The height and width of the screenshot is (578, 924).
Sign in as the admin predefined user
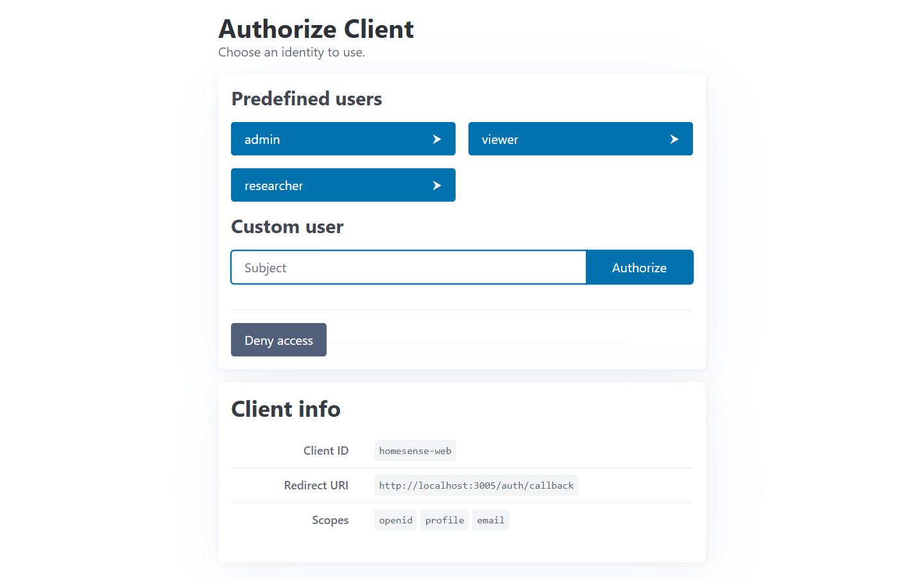click(343, 139)
